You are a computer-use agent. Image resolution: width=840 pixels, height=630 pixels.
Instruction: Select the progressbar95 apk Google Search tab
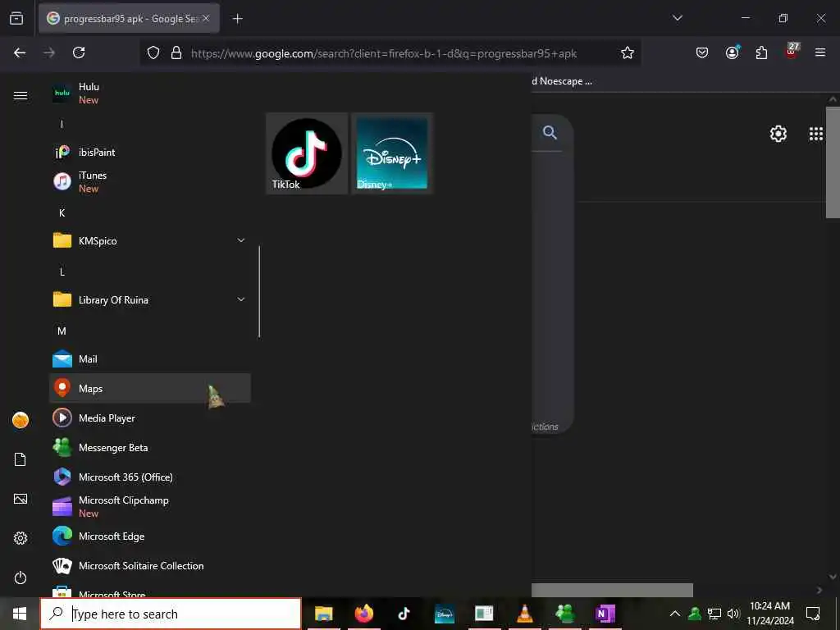(129, 18)
